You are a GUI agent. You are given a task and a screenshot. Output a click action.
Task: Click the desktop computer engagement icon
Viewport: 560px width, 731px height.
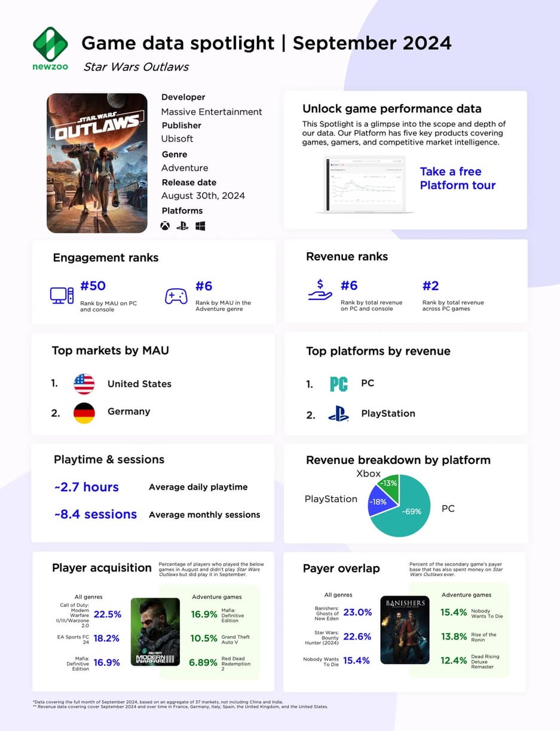coord(62,295)
